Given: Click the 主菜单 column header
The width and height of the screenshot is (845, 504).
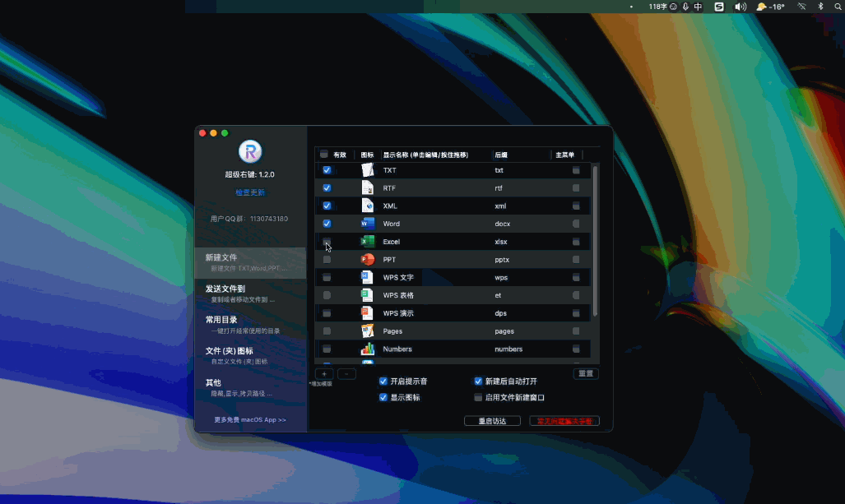Looking at the screenshot, I should tap(564, 155).
